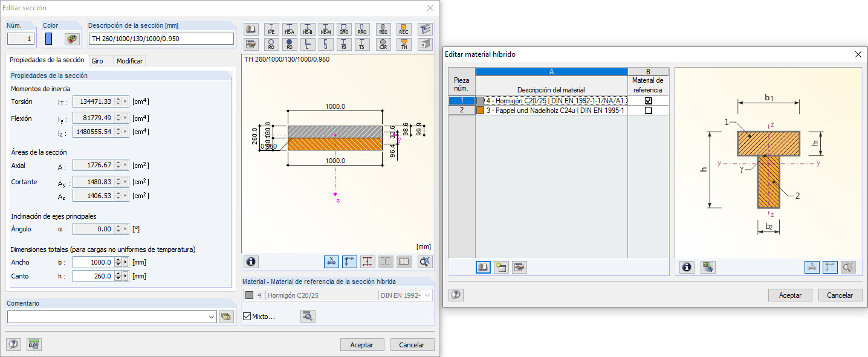868x357 pixels.
Task: Open the import section hand icon
Action: [x=251, y=44]
